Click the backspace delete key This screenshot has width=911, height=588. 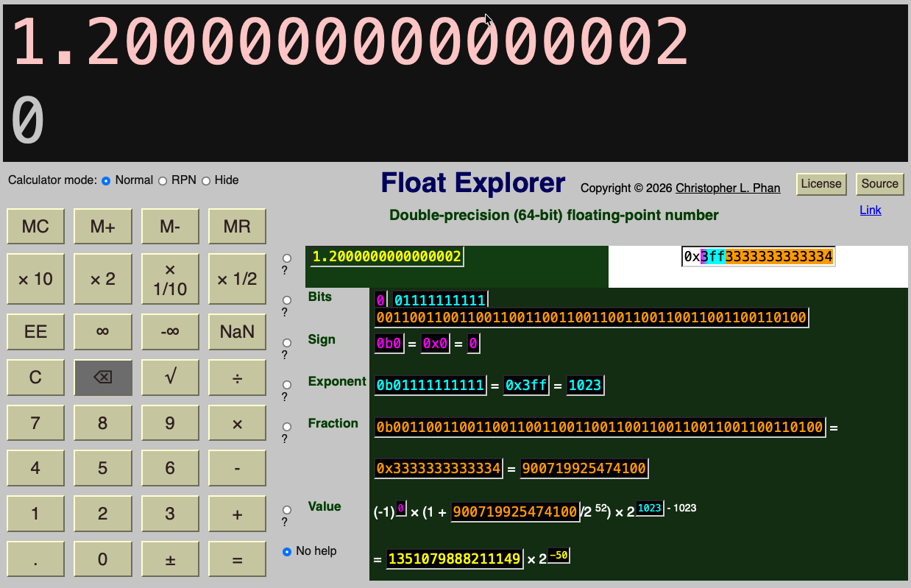[x=103, y=378]
